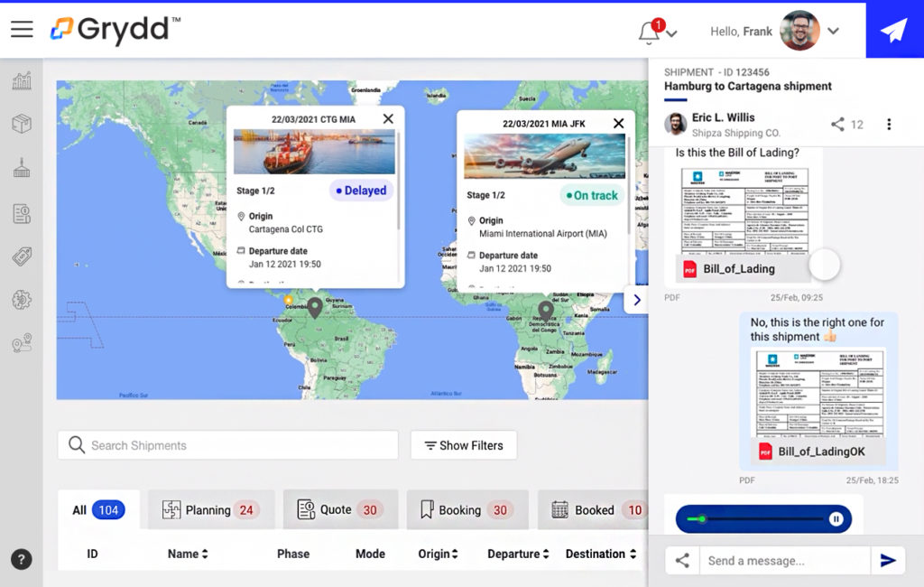Open the invoice document sidebar icon
The image size is (924, 587).
pos(22,213)
